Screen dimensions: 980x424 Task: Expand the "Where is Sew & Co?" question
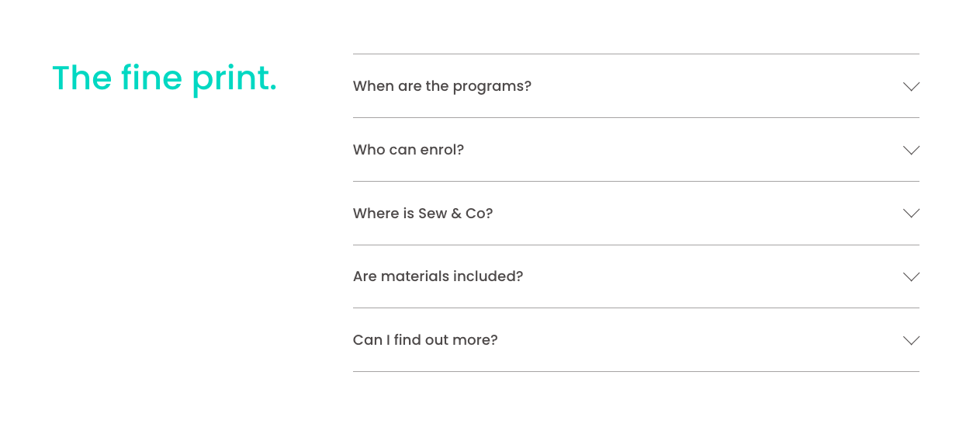[x=636, y=213]
